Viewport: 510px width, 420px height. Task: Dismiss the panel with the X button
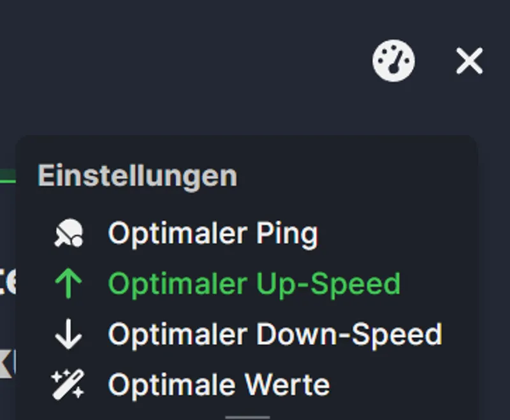pos(469,61)
